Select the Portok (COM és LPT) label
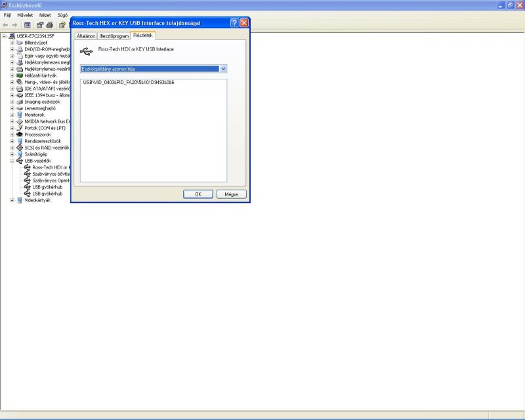The image size is (525, 420). [45, 128]
